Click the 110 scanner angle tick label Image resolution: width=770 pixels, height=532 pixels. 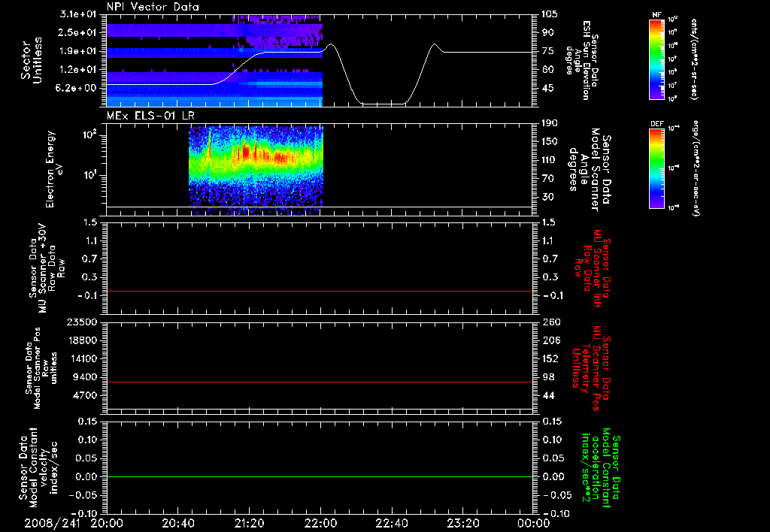(550, 160)
